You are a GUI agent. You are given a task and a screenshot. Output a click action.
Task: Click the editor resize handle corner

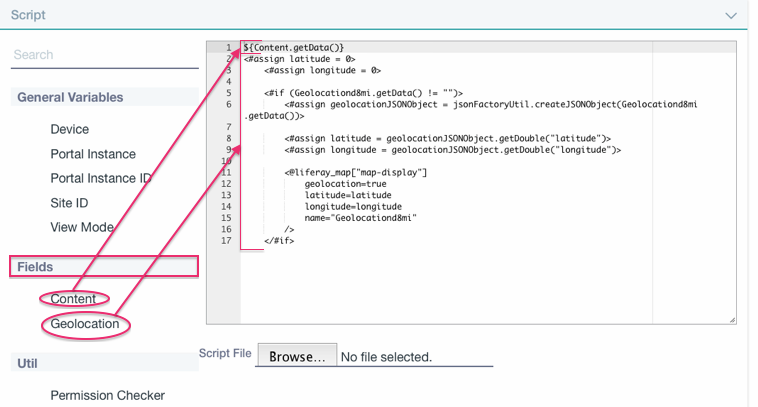coord(732,320)
